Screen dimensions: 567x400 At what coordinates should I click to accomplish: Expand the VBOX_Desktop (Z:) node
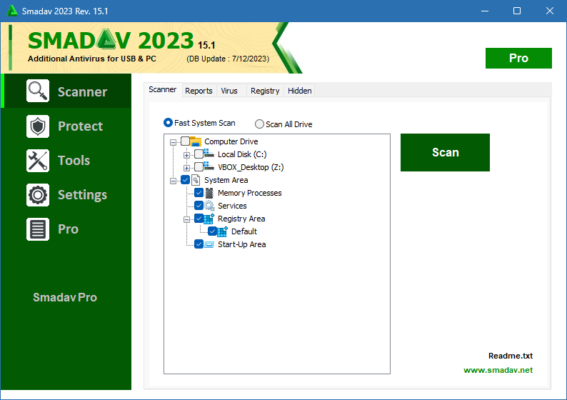click(x=187, y=168)
